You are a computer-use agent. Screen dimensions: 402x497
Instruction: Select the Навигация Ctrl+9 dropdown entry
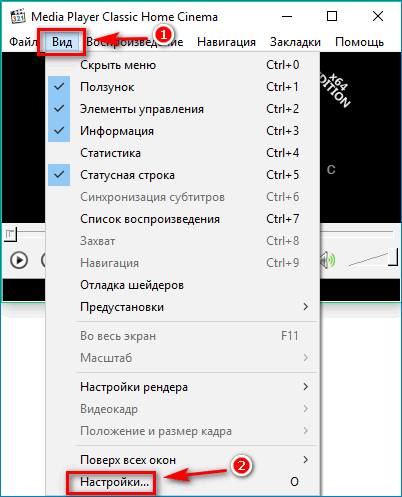(183, 263)
